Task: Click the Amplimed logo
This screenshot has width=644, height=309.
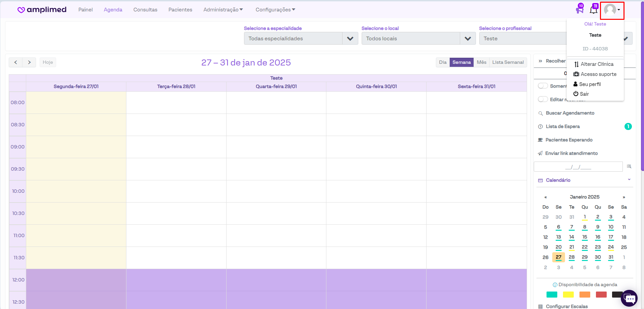Action: [42, 10]
